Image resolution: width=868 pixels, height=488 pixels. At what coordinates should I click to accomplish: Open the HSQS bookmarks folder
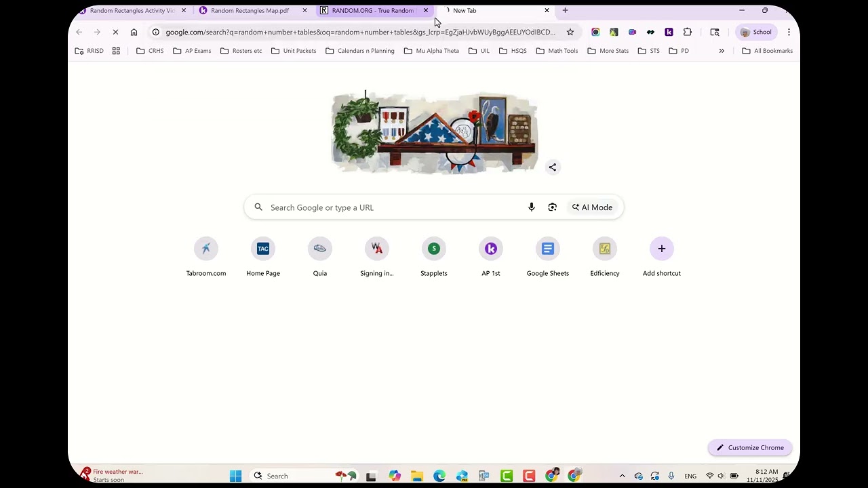point(513,51)
